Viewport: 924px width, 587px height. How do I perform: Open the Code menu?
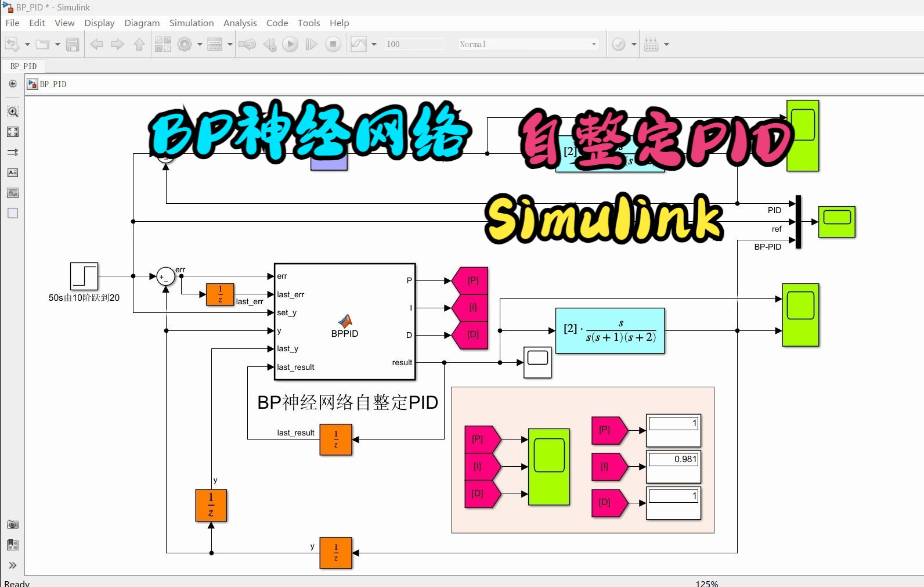pyautogui.click(x=277, y=23)
